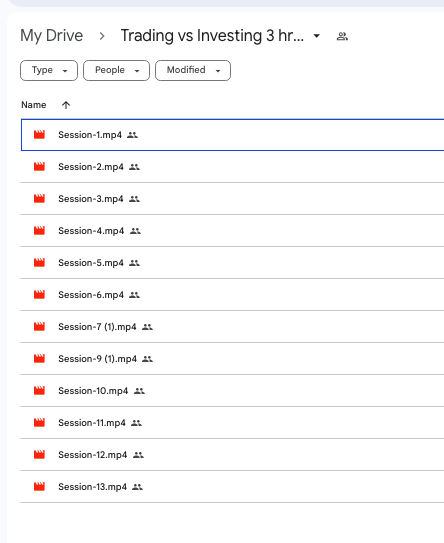Expand the folder name dropdown arrow
The image size is (444, 543).
click(317, 36)
